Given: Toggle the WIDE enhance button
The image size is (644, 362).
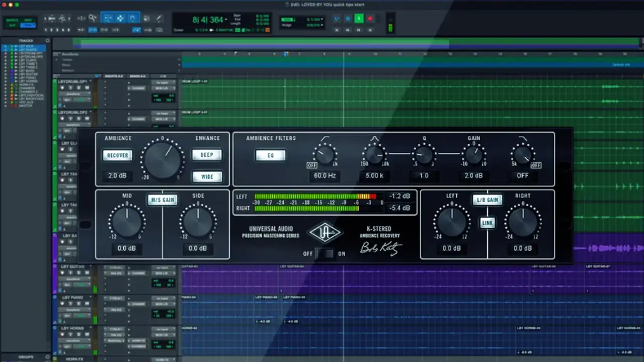Looking at the screenshot, I should pos(207,176).
